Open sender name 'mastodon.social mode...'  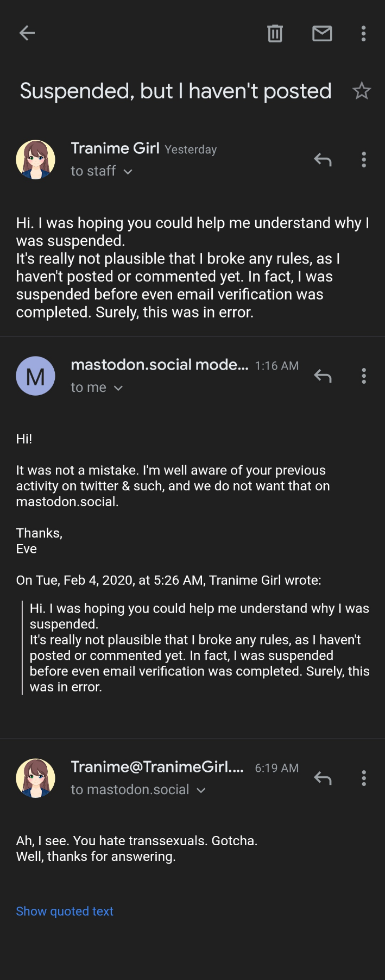(160, 365)
